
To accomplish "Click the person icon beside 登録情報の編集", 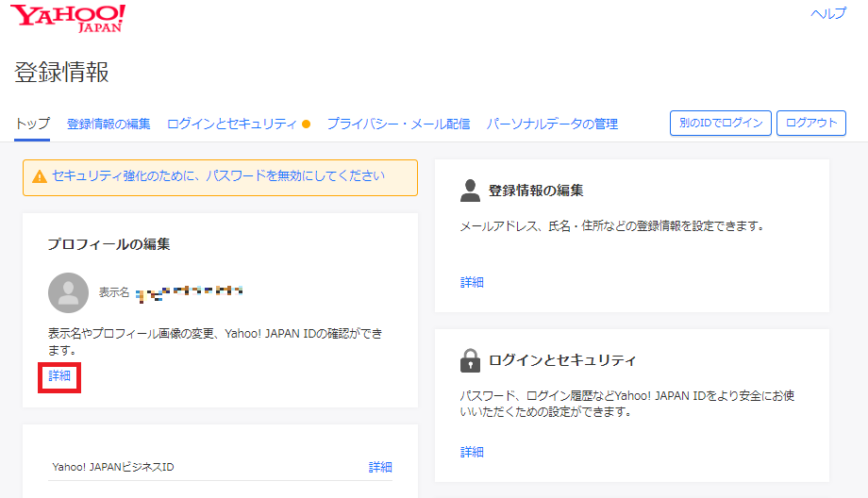I will (470, 191).
